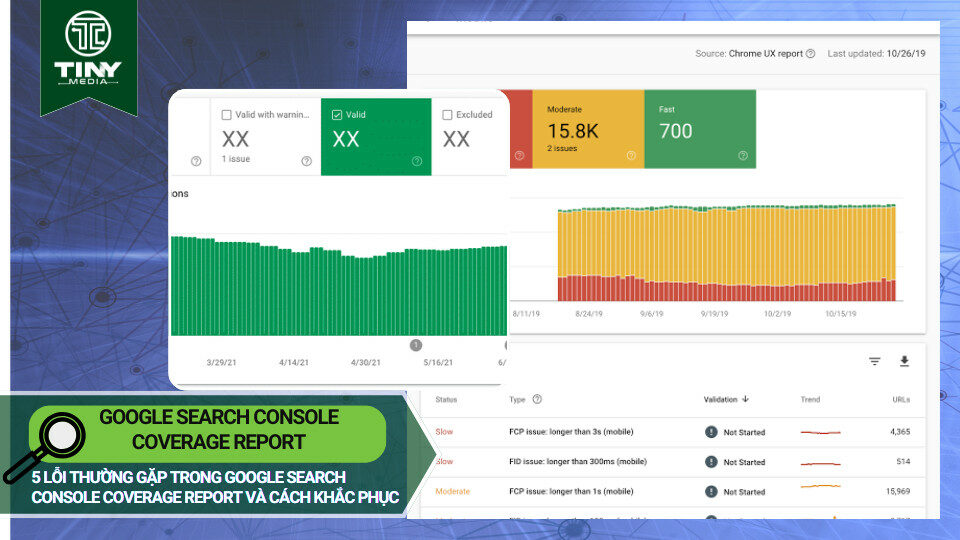Screen dimensions: 960x540
Task: Sort by the Validation column arrow
Action: point(745,399)
